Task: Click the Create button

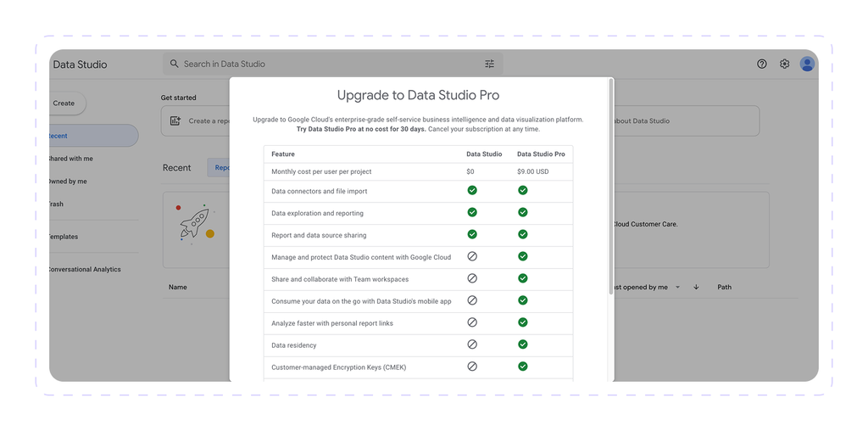Action: [x=68, y=103]
